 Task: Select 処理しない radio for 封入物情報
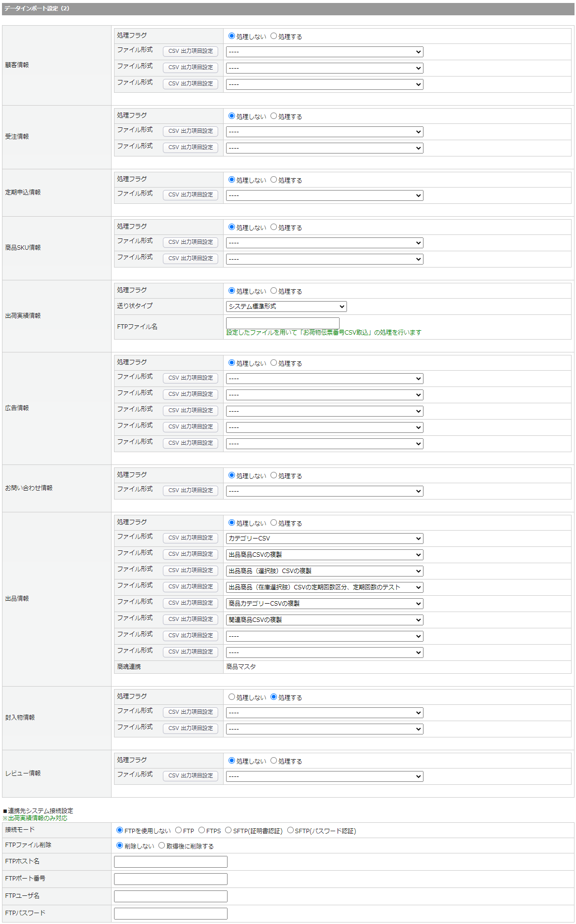[231, 697]
